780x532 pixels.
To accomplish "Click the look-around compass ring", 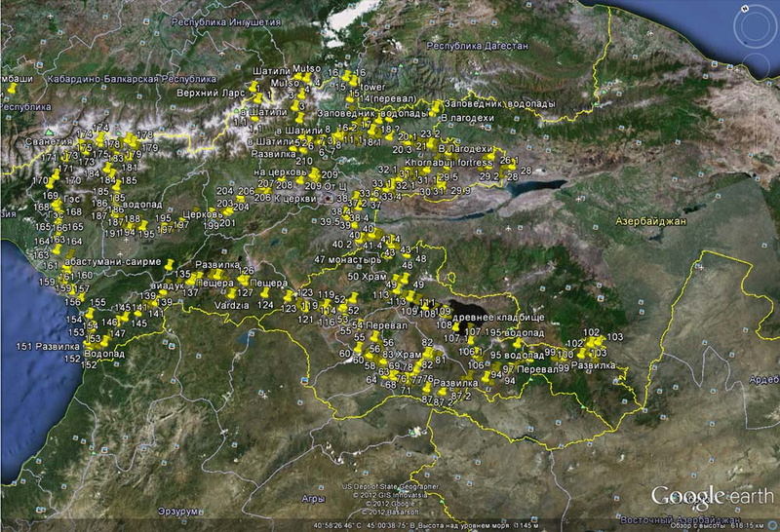I will coord(755,28).
